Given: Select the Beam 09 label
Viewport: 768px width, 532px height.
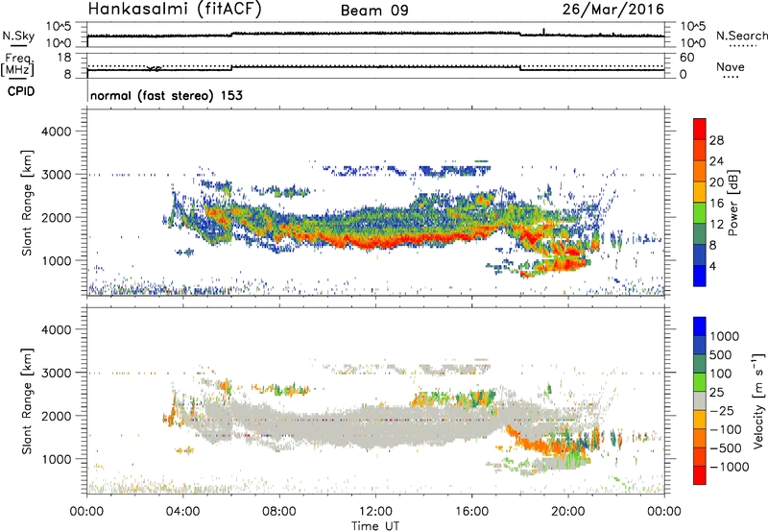Looking at the screenshot, I should [374, 11].
